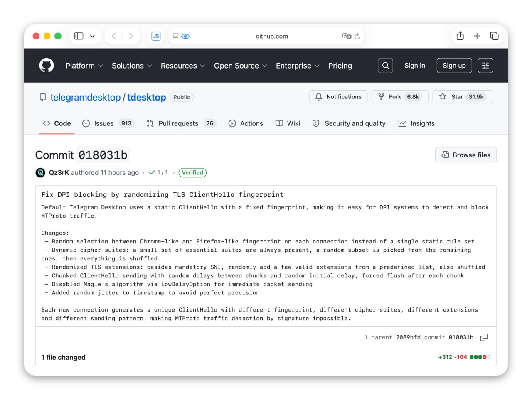The image size is (532, 400).
Task: Click the Browse files button
Action: pos(466,155)
